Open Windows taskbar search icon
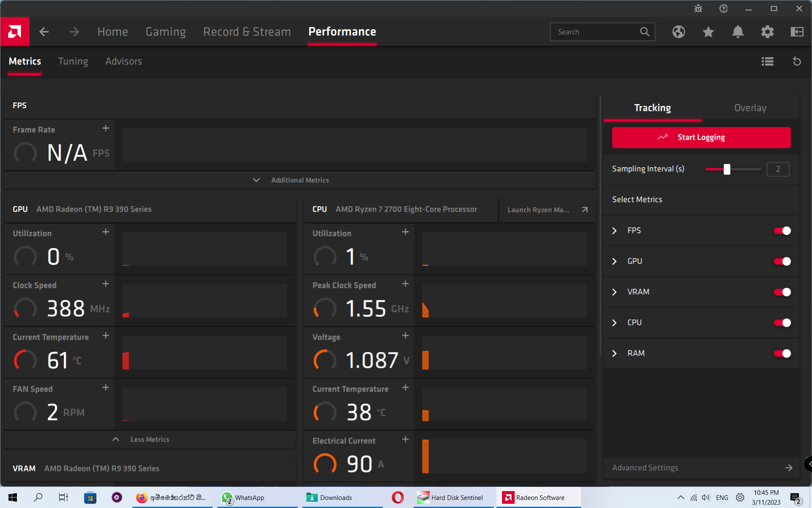 (38, 497)
